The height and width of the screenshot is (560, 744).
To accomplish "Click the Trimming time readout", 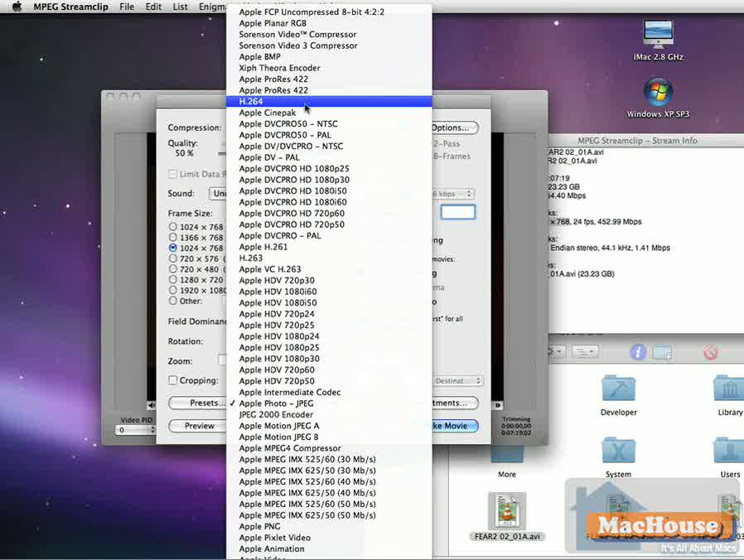I will click(x=516, y=426).
